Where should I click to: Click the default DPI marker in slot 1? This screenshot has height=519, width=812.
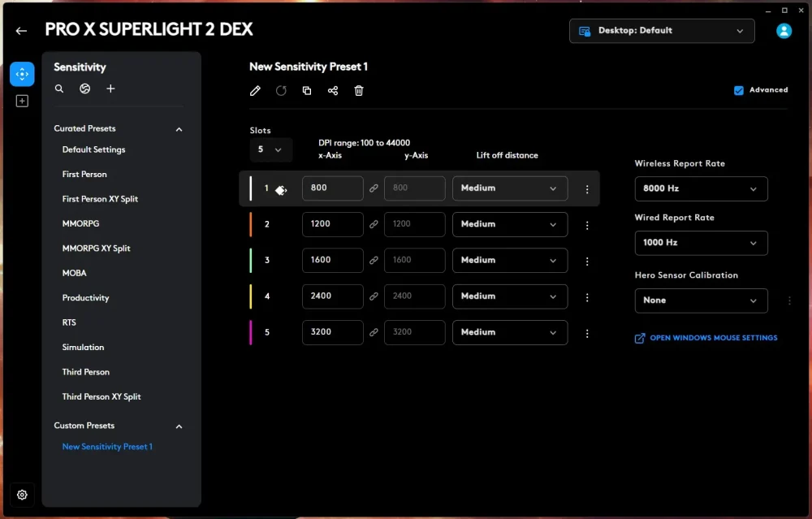coord(281,190)
